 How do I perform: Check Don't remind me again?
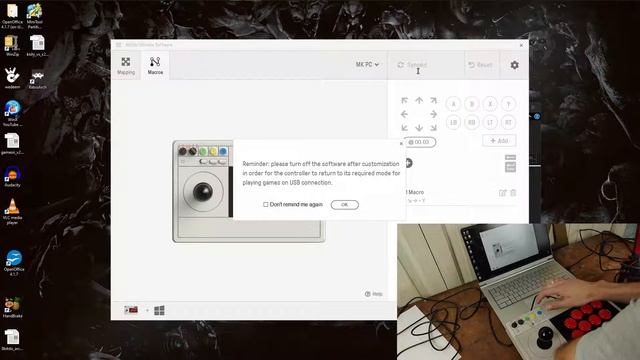coord(266,204)
